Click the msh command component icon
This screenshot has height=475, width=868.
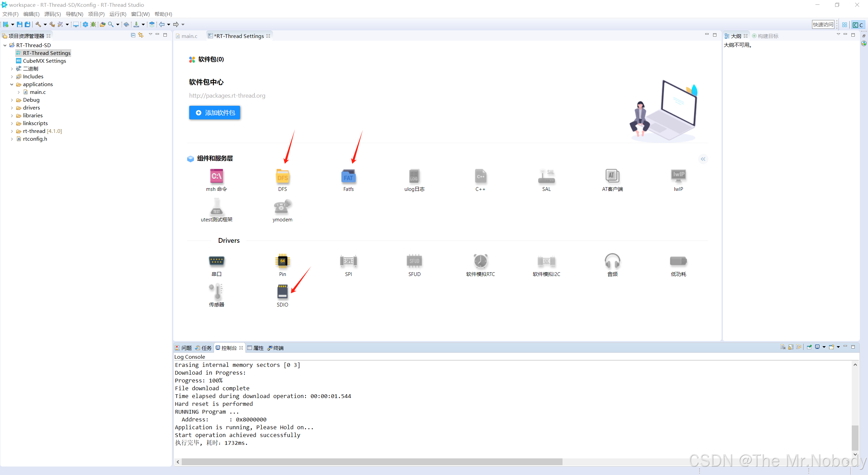tap(216, 177)
